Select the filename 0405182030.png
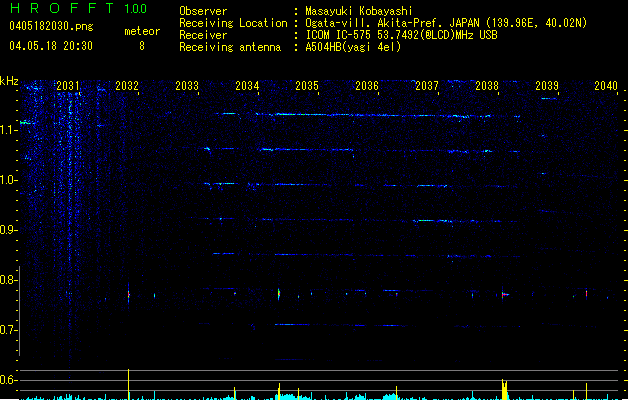This screenshot has width=629, height=400. coord(51,26)
